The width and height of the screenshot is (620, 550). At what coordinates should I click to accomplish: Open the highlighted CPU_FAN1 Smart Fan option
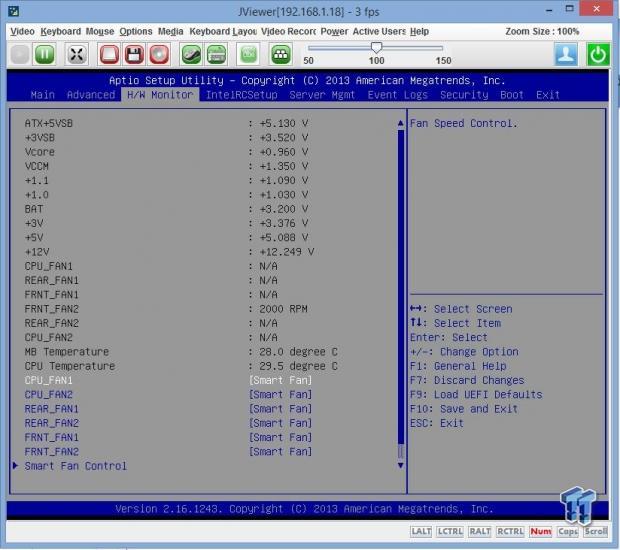click(x=280, y=380)
